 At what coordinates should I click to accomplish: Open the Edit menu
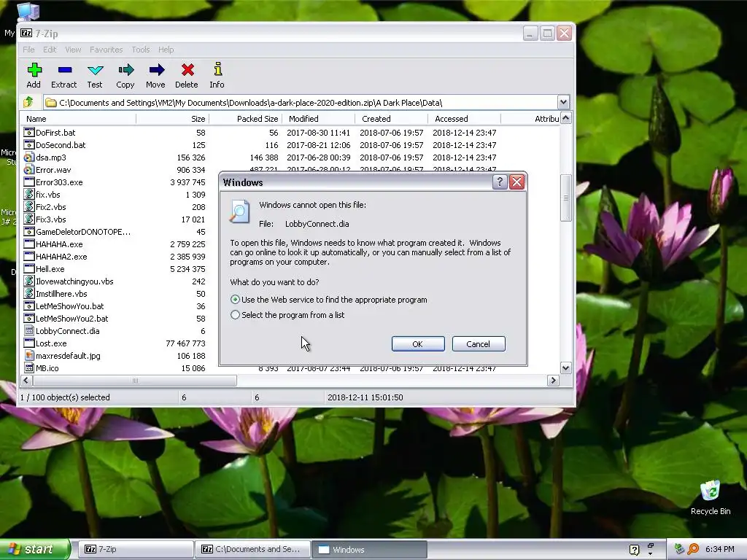point(50,50)
